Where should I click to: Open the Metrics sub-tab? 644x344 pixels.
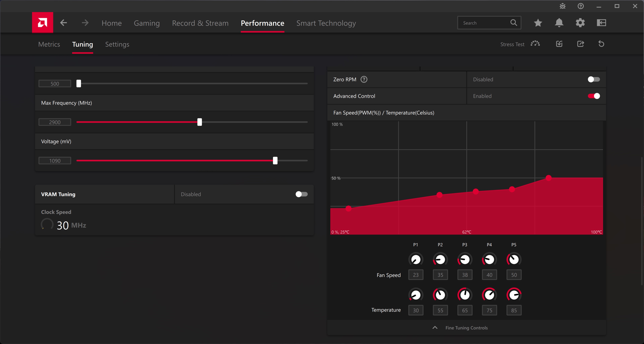point(49,44)
